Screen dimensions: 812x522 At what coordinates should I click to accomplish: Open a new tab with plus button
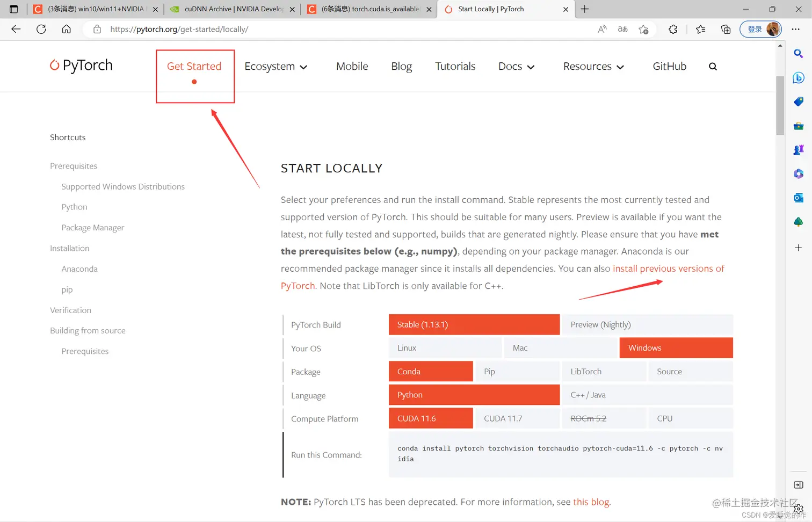(x=585, y=9)
